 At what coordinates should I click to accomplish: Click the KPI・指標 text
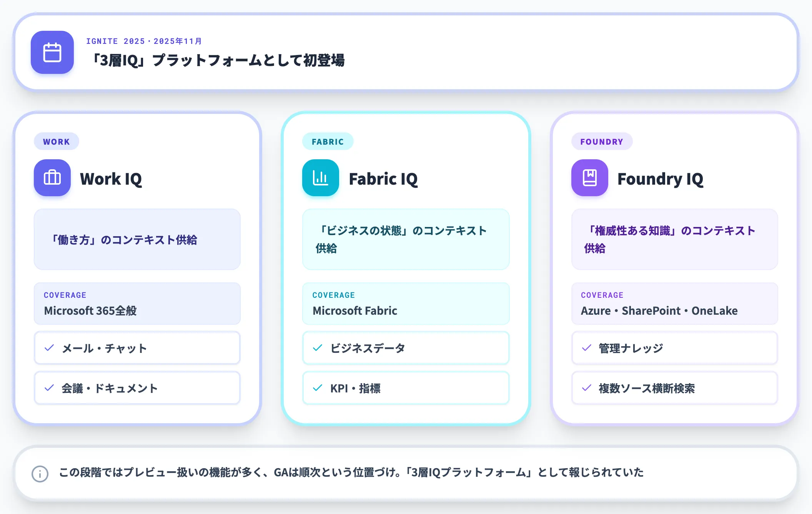click(x=356, y=388)
